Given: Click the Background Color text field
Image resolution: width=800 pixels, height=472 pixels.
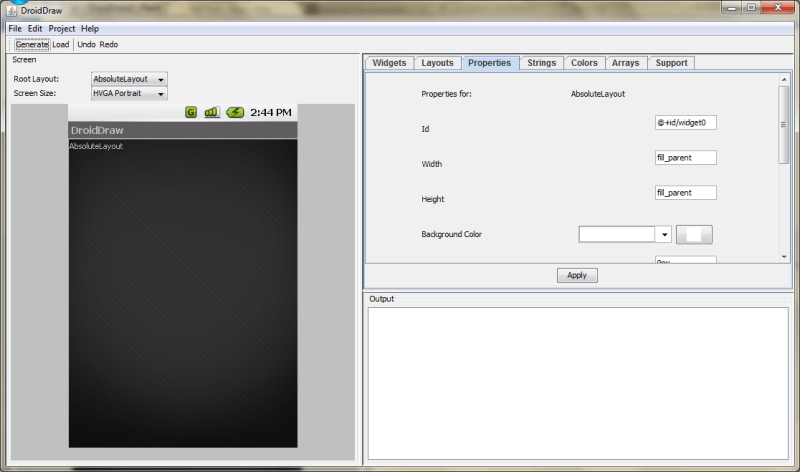Looking at the screenshot, I should click(x=617, y=235).
